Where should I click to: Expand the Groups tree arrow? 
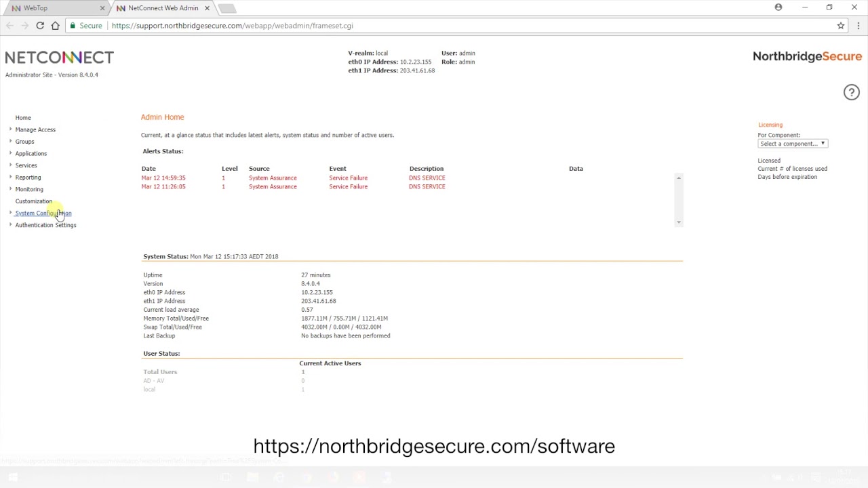point(10,141)
